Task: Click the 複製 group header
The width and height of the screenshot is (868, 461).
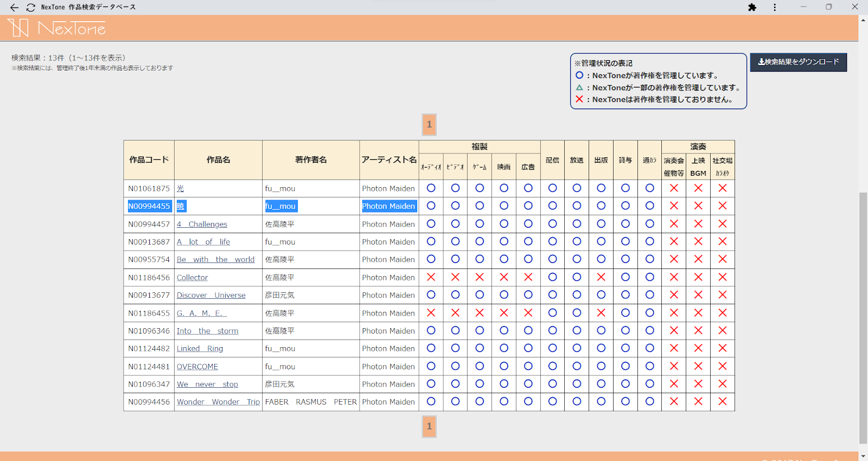Action: pyautogui.click(x=480, y=147)
